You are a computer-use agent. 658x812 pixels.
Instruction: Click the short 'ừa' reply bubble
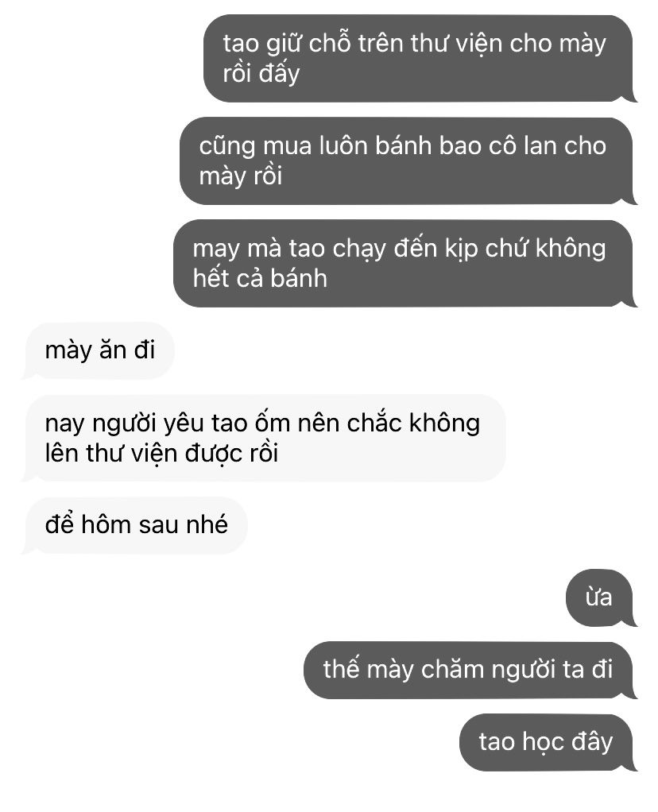(599, 598)
